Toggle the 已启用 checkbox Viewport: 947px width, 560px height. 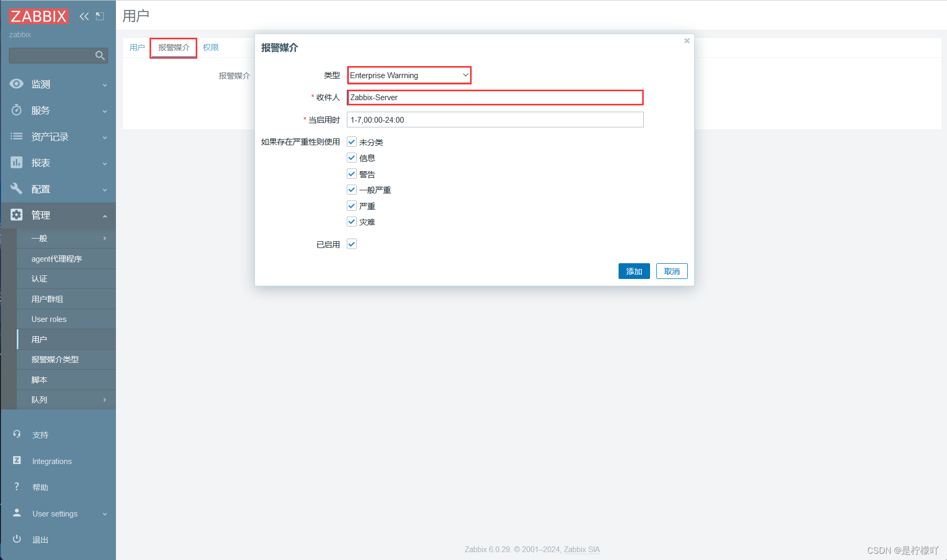click(x=352, y=244)
